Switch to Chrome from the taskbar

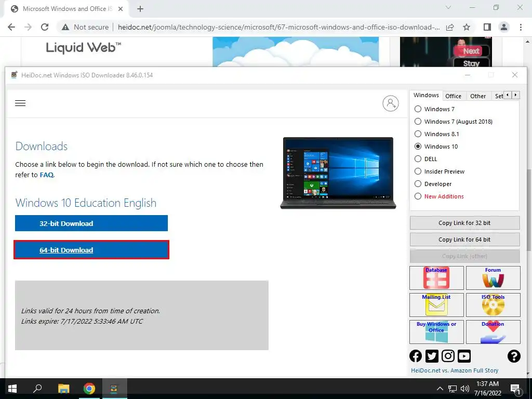(89, 389)
